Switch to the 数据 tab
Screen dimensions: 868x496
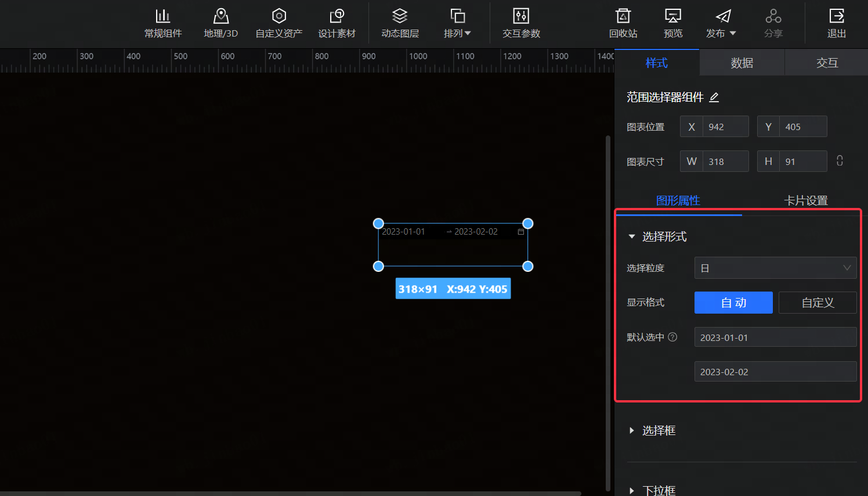coord(741,62)
